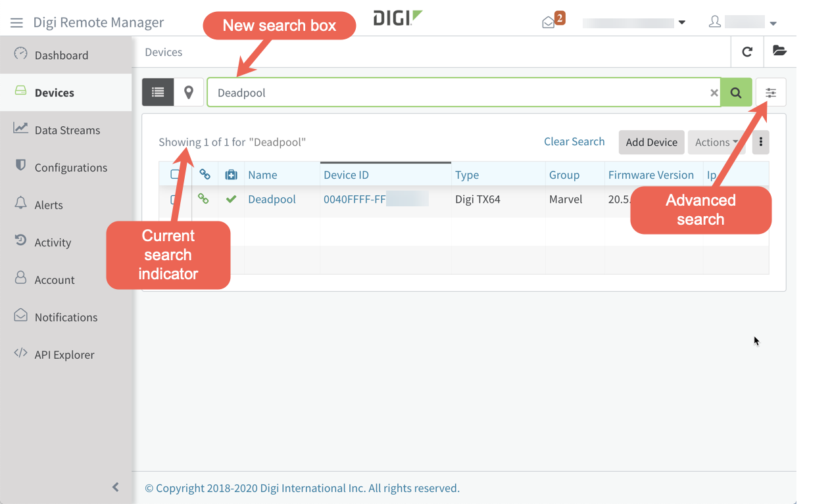Click the green health checkmark for Deadpool
The width and height of the screenshot is (832, 504).
pos(231,198)
